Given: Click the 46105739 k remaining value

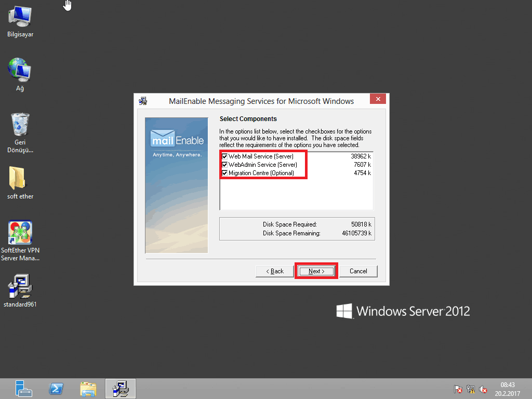Looking at the screenshot, I should pos(356,233).
